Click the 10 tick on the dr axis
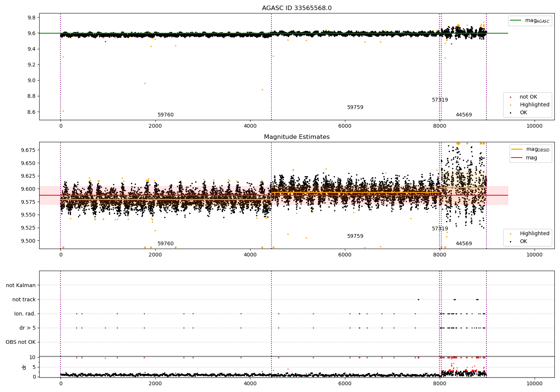This screenshot has height=392, width=560. point(33,358)
